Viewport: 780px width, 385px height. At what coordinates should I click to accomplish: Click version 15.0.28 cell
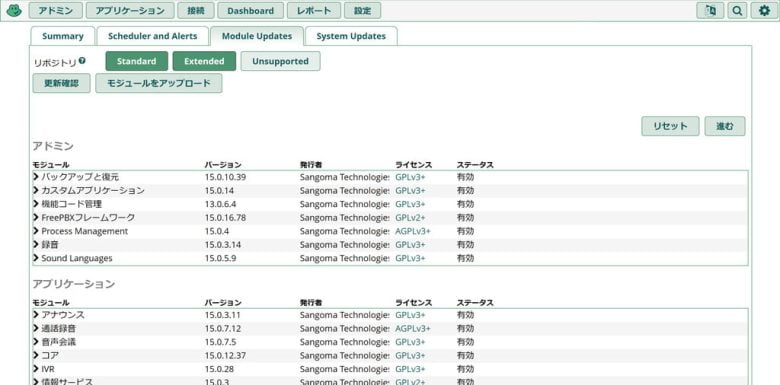pos(219,369)
